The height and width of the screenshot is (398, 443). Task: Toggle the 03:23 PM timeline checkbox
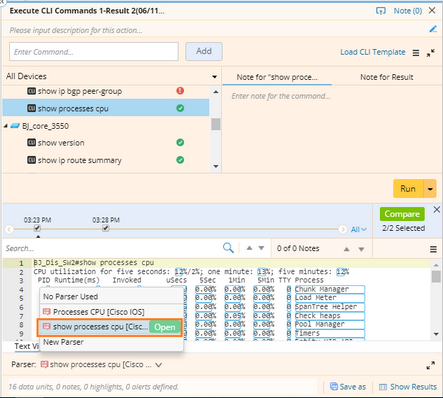37,228
